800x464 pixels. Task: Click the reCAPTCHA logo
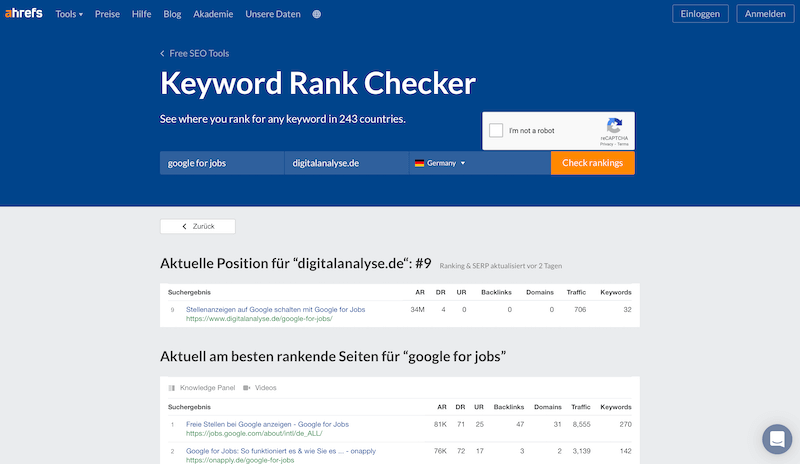pyautogui.click(x=614, y=126)
